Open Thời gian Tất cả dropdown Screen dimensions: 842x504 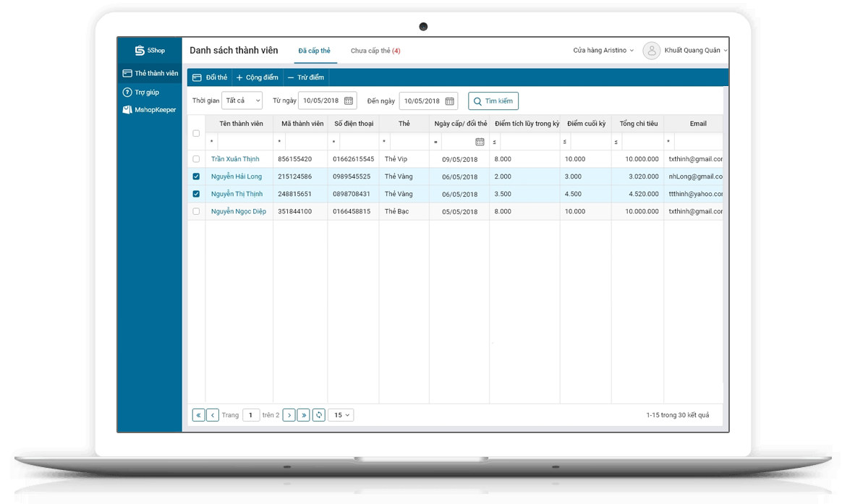point(242,101)
